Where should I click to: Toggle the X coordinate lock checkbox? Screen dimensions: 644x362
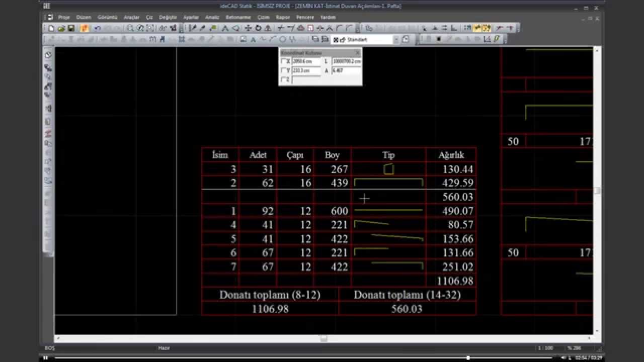pyautogui.click(x=283, y=61)
